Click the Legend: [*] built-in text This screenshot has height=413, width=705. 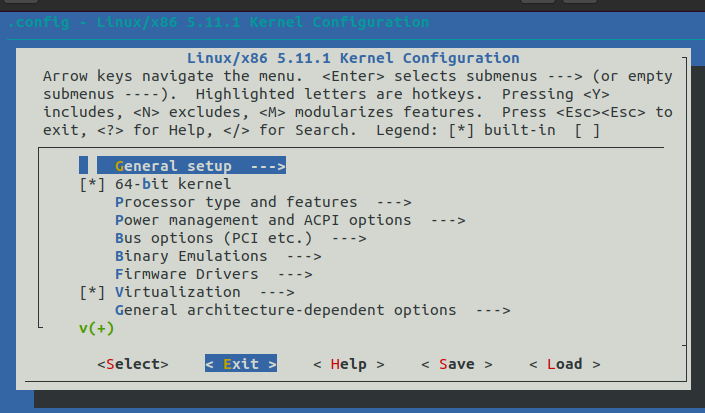click(466, 130)
